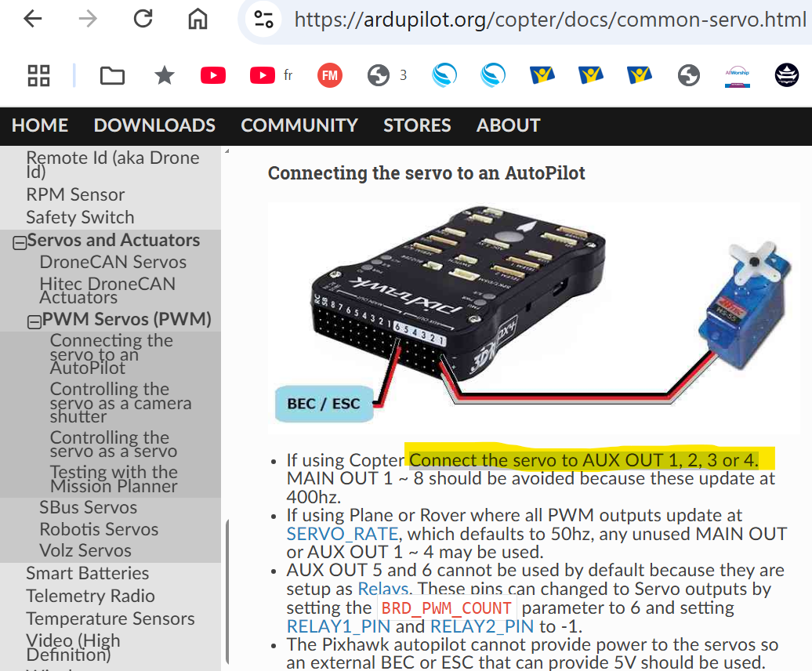812x671 pixels.
Task: Open Smart Batteries sidebar entry
Action: pyautogui.click(x=88, y=574)
